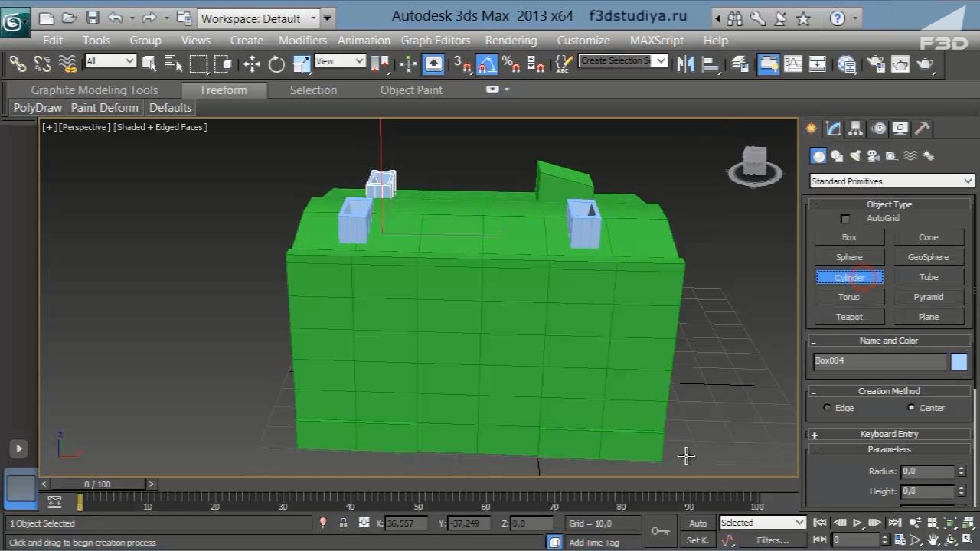980x551 pixels.
Task: Open Hierarchy command panel
Action: click(856, 129)
